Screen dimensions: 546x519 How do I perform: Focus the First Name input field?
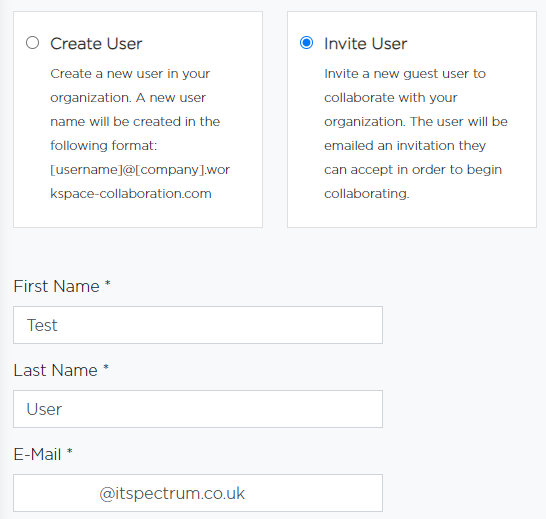[198, 325]
